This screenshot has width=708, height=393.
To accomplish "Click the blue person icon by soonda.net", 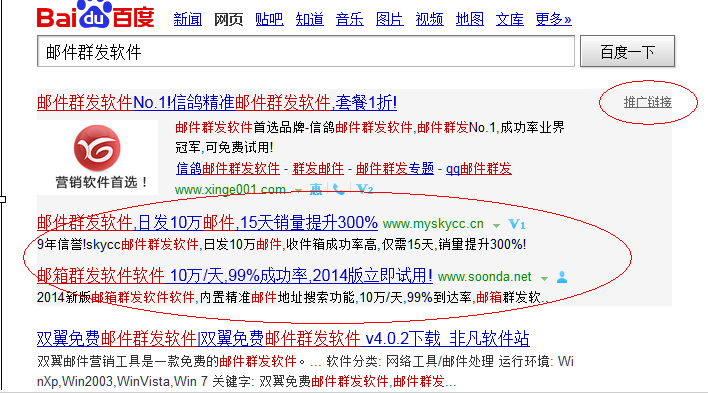I will tap(562, 277).
